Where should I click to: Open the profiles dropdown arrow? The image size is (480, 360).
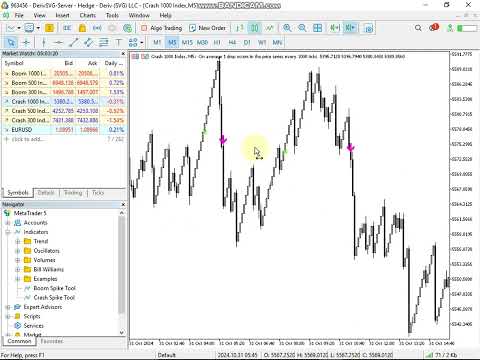tap(38, 28)
